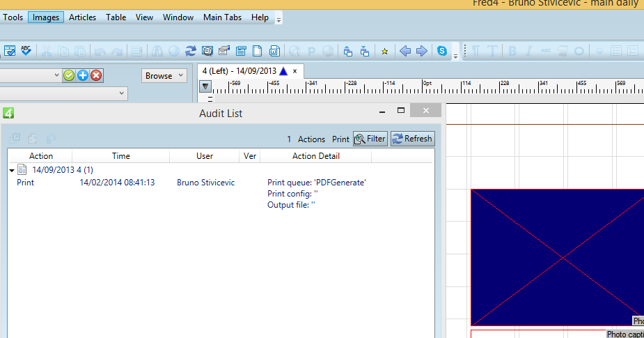Sort by the User column header

(205, 156)
